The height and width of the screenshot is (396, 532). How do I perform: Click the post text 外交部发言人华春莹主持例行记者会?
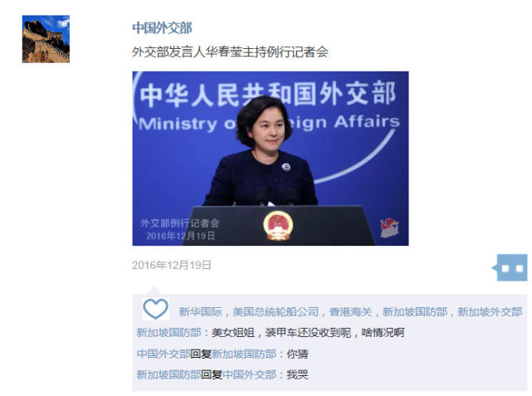click(231, 52)
